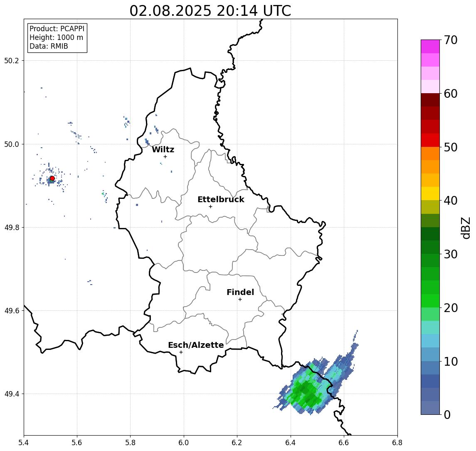Screen dimensions: 476x451
Task: Click the colorbar tick label 30
Action: pyautogui.click(x=451, y=254)
